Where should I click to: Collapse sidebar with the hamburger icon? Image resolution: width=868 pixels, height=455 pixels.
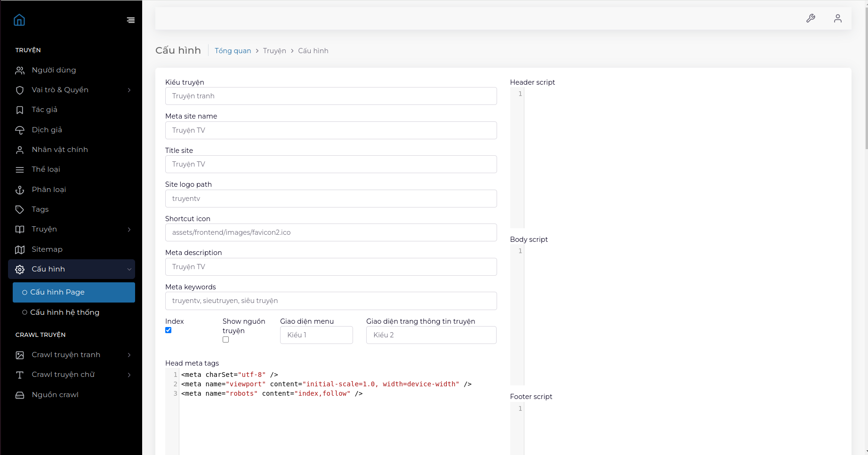(x=131, y=20)
